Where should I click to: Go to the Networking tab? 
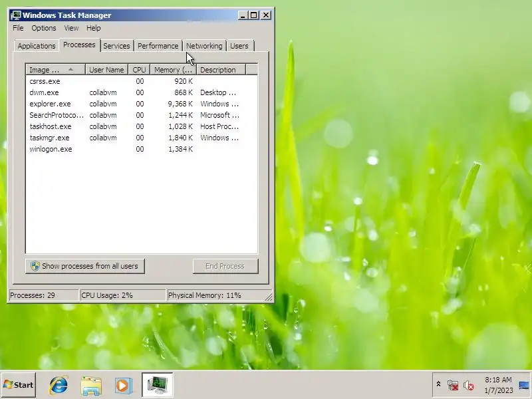[204, 46]
